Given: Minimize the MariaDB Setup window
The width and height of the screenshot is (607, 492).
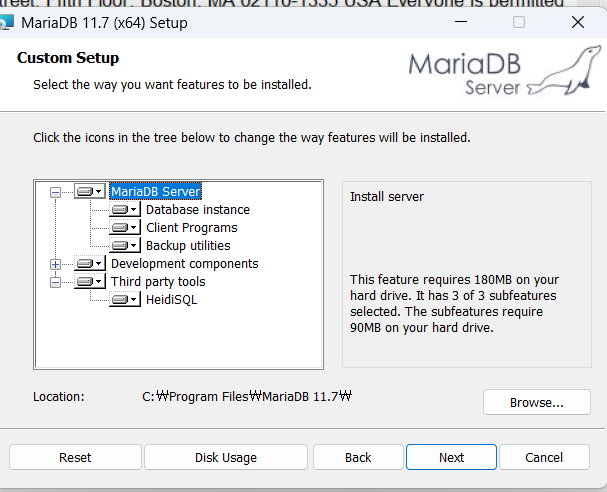Looking at the screenshot, I should tap(461, 22).
